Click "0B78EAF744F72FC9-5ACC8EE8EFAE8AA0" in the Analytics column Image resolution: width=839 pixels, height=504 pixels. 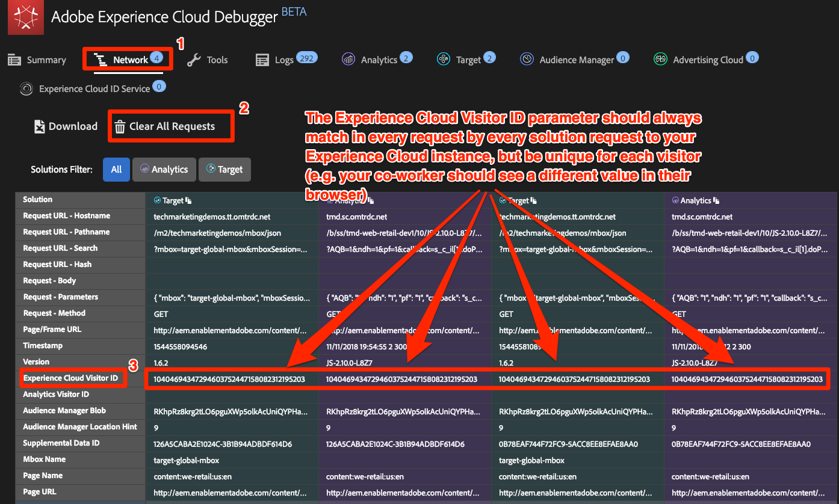741,444
